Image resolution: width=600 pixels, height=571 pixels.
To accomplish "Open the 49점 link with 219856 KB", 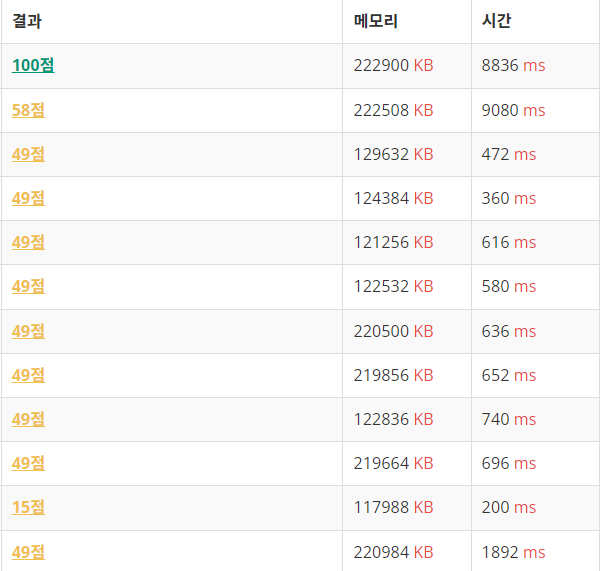I will click(28, 375).
